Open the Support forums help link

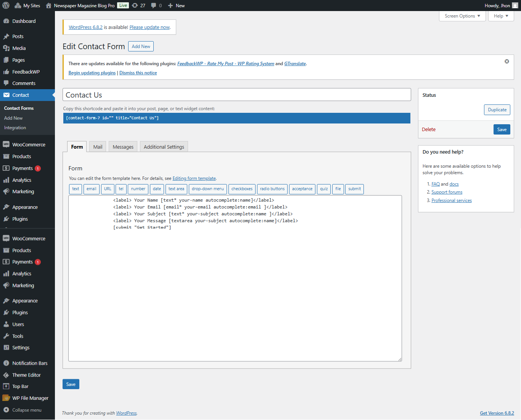(447, 192)
